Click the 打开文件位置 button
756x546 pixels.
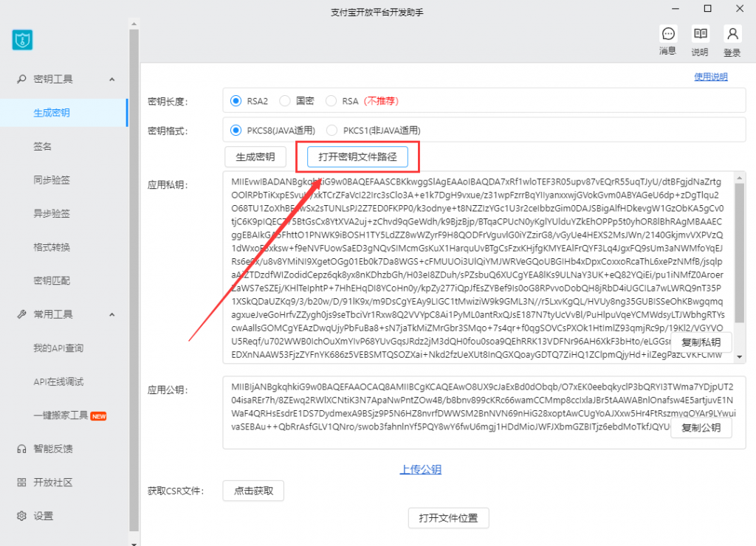(x=448, y=518)
